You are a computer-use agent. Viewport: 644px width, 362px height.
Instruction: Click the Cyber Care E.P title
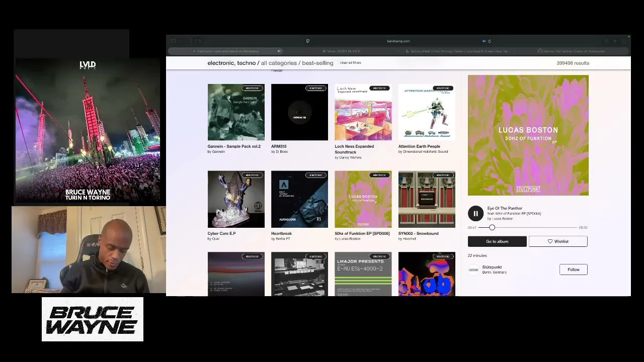221,233
